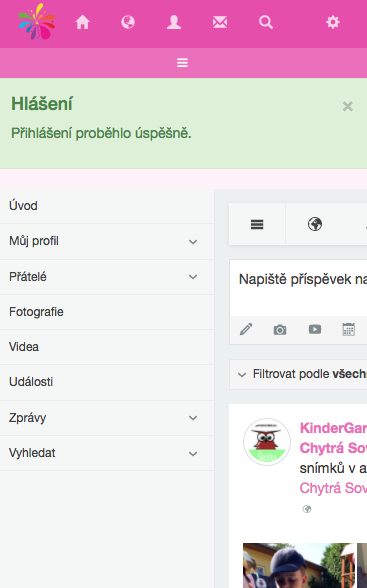The width and height of the screenshot is (367, 588).
Task: Select the pencil status icon in composer
Action: [246, 329]
